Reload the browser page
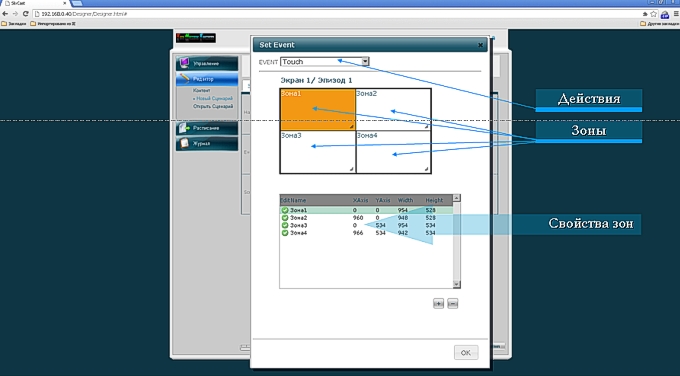The image size is (680, 376). [26, 14]
